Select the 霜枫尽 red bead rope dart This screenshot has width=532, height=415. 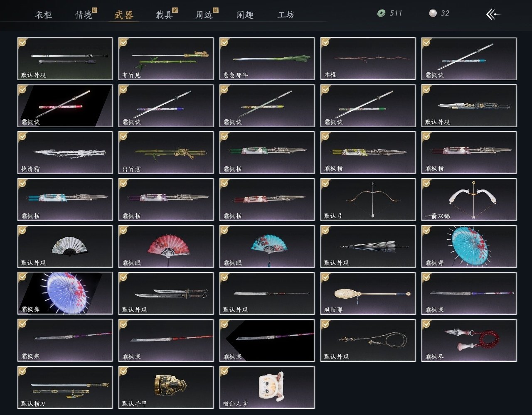[469, 340]
